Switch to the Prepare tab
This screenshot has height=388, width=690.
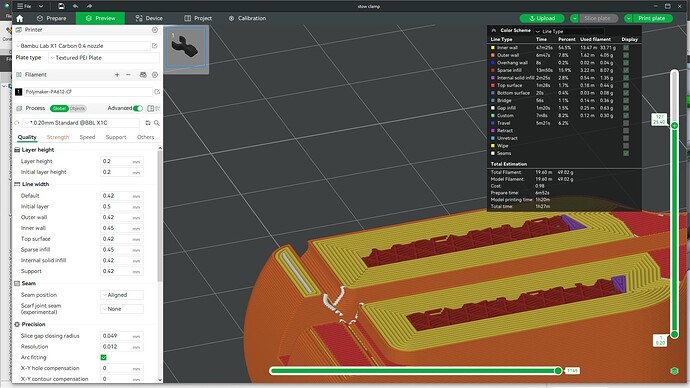(x=51, y=18)
